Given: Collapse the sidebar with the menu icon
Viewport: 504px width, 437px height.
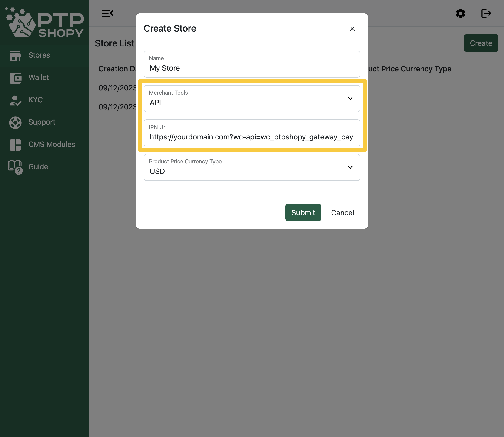Looking at the screenshot, I should (108, 13).
